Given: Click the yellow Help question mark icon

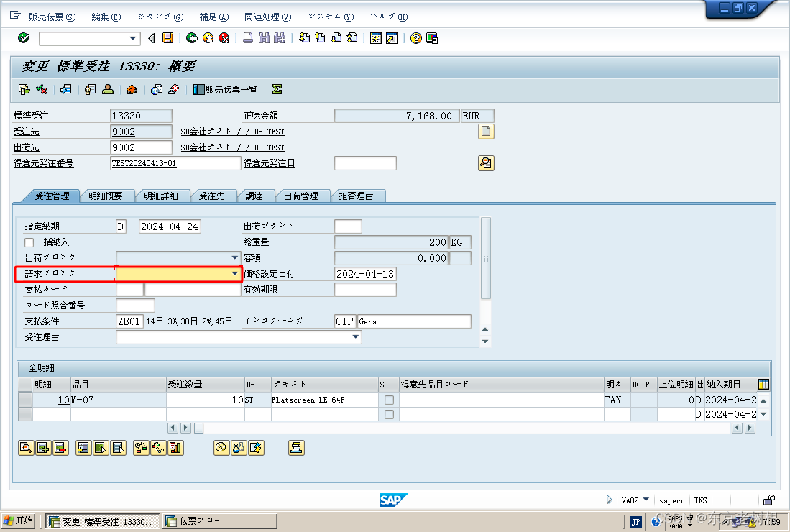Looking at the screenshot, I should pyautogui.click(x=415, y=38).
